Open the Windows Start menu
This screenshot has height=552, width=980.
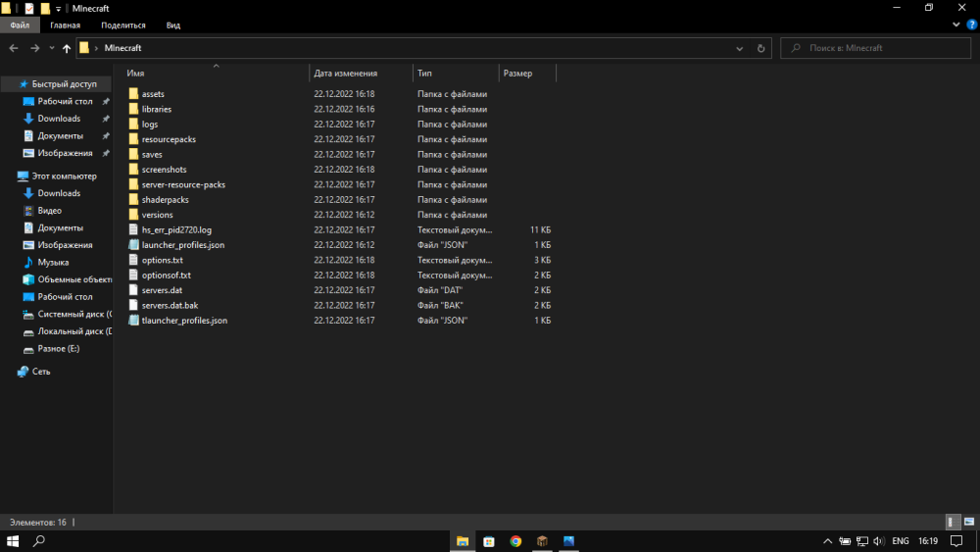(13, 541)
